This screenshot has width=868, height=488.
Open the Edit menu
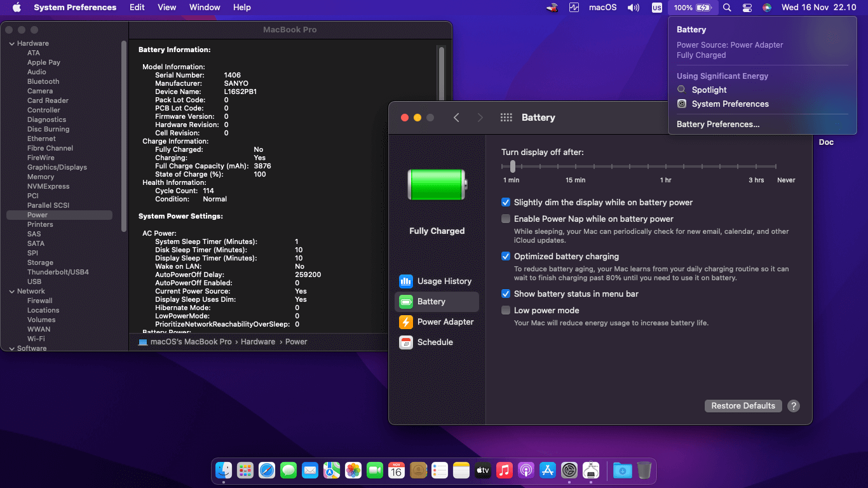pyautogui.click(x=137, y=8)
